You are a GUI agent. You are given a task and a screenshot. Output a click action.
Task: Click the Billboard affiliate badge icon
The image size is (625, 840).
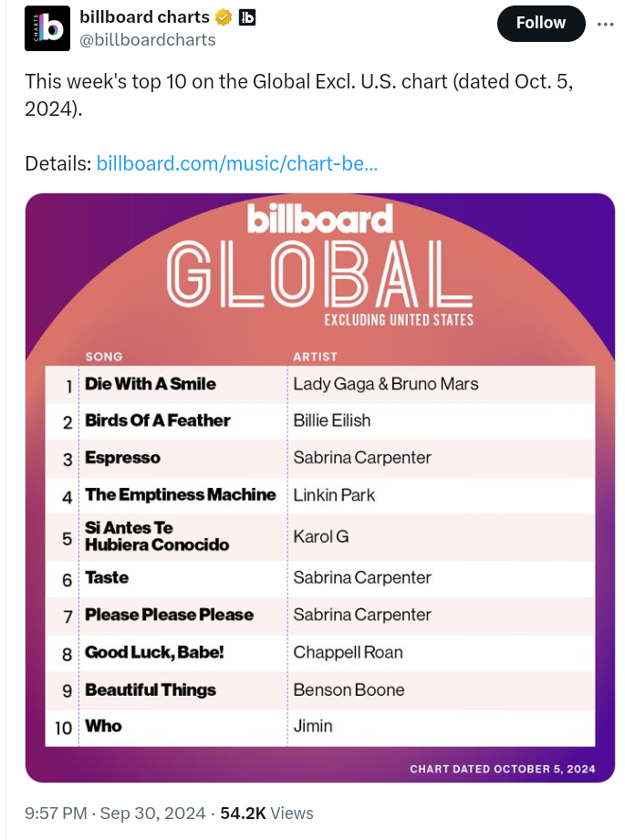pos(247,17)
